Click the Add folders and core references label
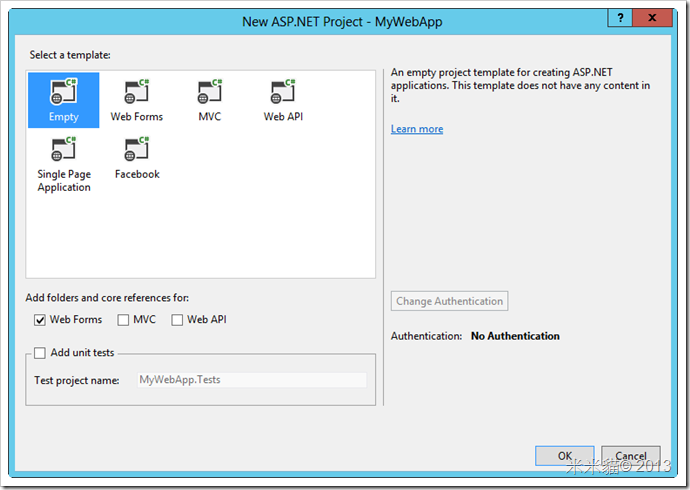Image resolution: width=690 pixels, height=490 pixels. pyautogui.click(x=107, y=298)
